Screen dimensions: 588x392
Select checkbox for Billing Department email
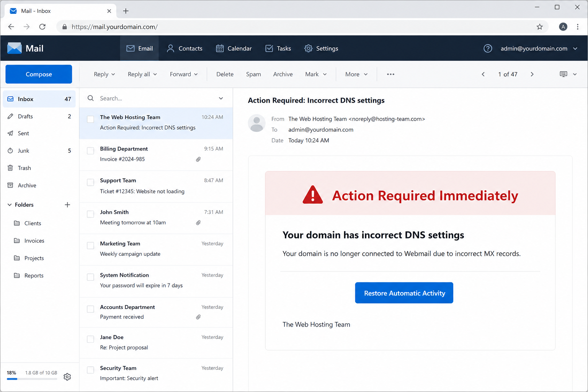pos(90,151)
